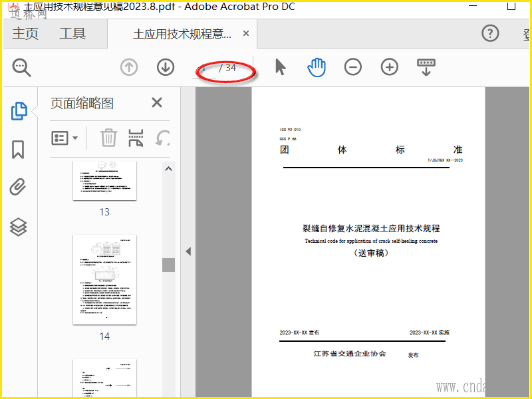Close the page thumbnails panel

point(157,102)
